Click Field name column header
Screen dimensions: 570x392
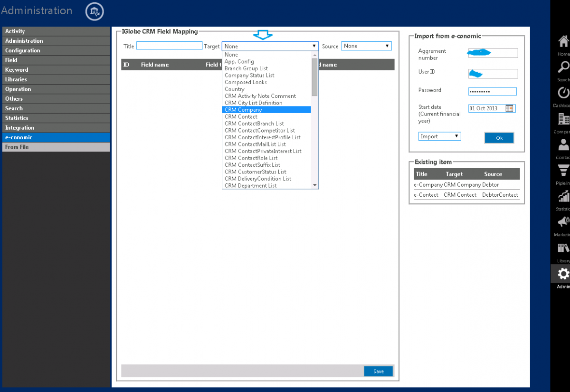tap(155, 65)
